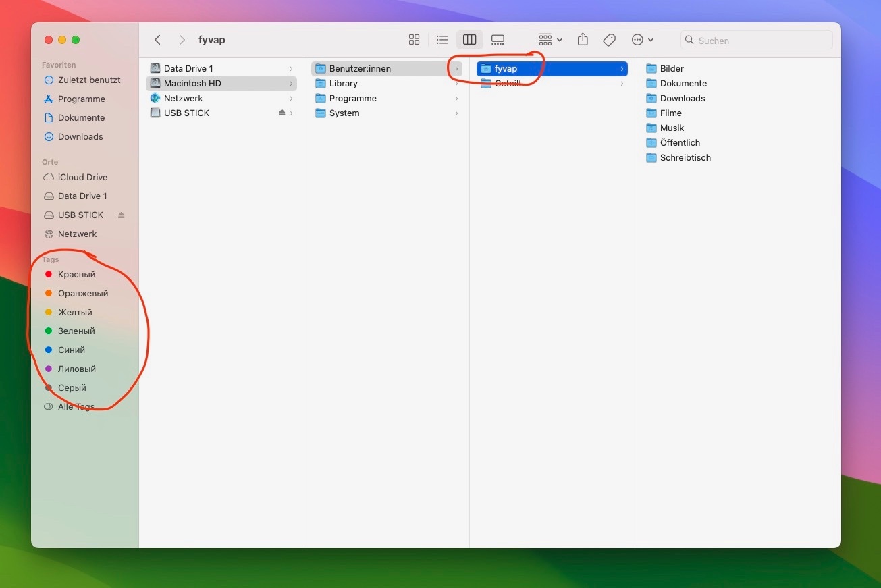Select the Benutzer:innen folder
The width and height of the screenshot is (881, 588).
click(x=387, y=68)
